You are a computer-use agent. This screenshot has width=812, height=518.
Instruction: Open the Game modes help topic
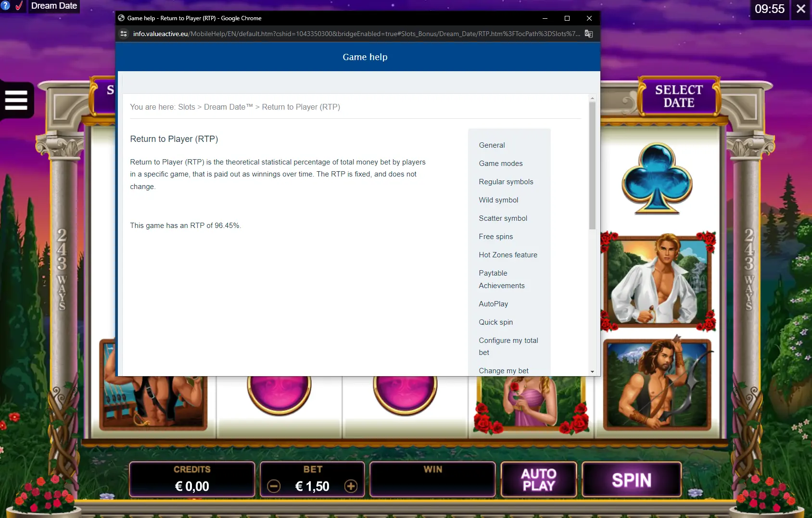point(501,164)
